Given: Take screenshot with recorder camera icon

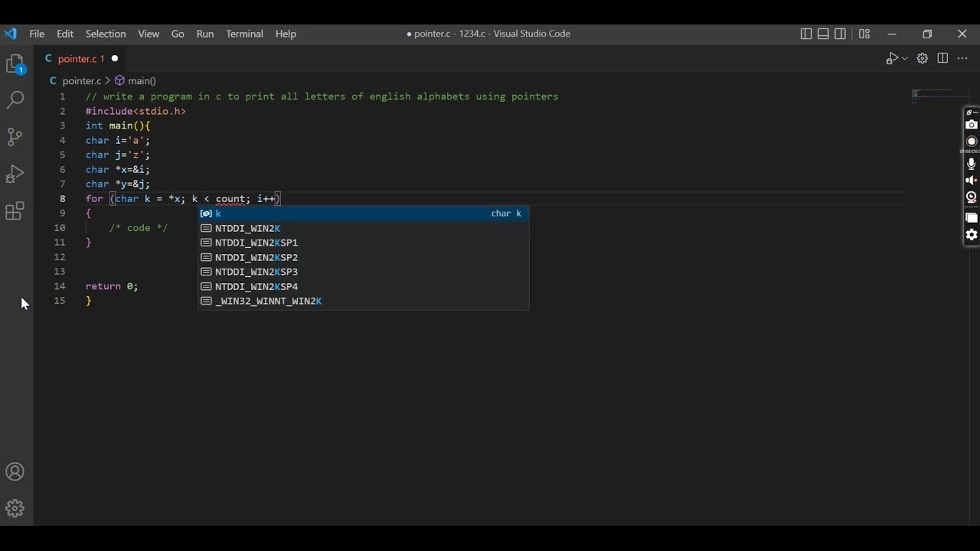Looking at the screenshot, I should 972,126.
